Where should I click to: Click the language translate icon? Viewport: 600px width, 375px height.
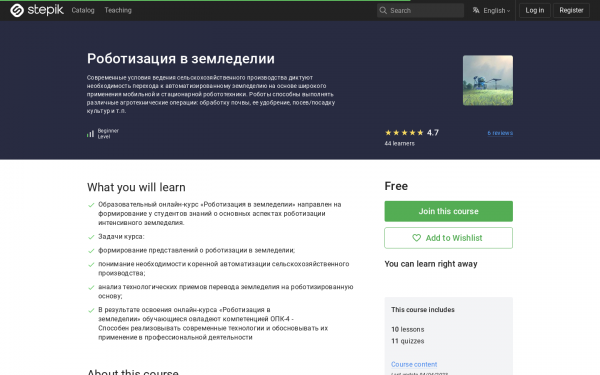point(476,10)
